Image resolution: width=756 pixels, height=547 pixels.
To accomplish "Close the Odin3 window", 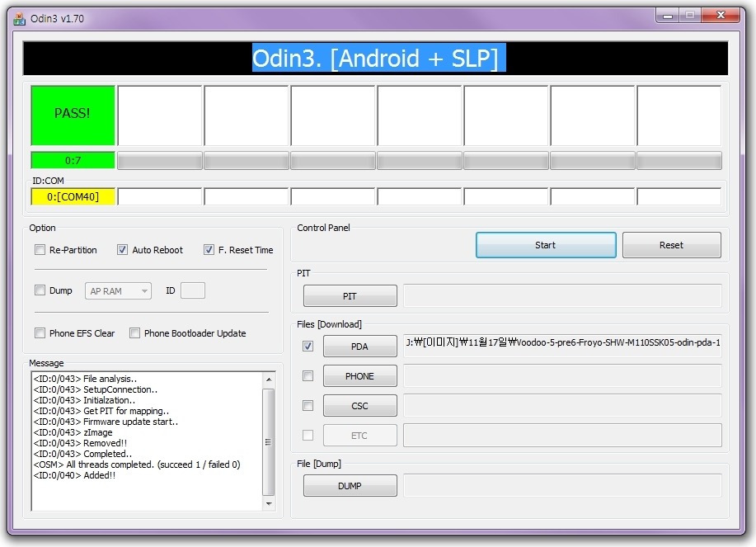I will click(x=721, y=16).
